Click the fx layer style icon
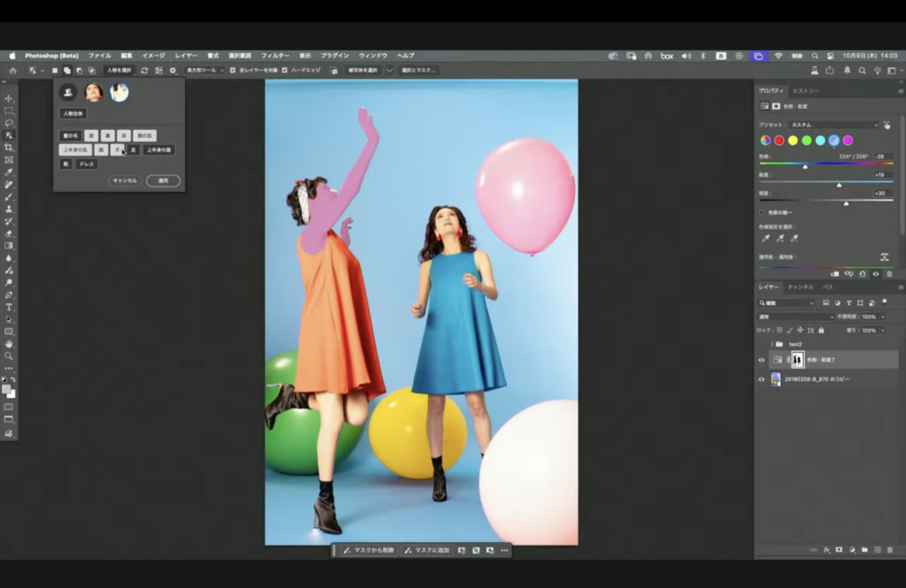The height and width of the screenshot is (588, 906). [x=825, y=549]
